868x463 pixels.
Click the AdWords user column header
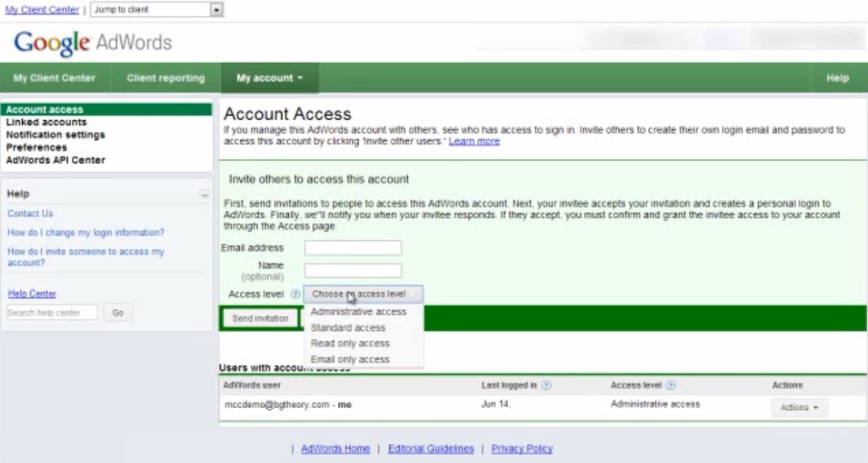coord(252,385)
